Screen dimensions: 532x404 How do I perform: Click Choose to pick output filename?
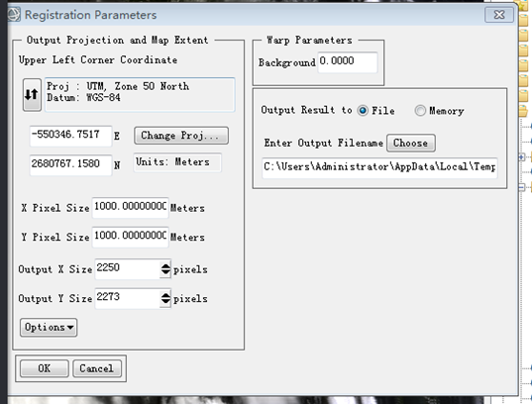click(x=411, y=143)
